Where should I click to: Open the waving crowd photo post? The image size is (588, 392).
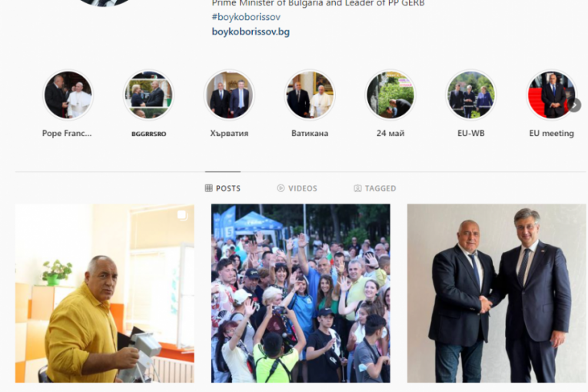coord(301,294)
